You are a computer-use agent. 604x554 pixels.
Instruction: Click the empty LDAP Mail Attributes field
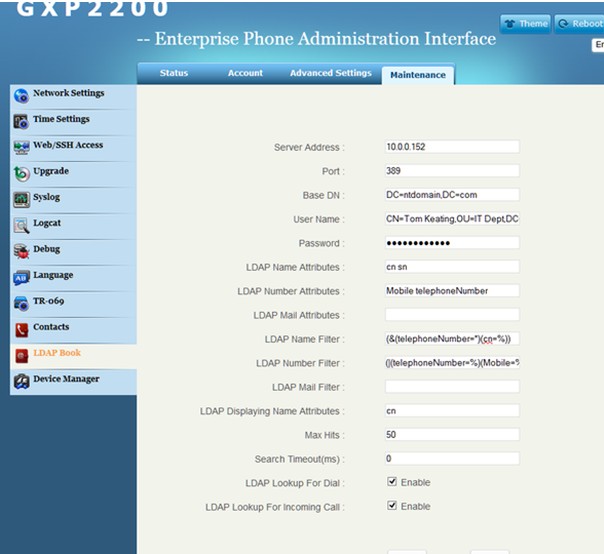point(452,315)
